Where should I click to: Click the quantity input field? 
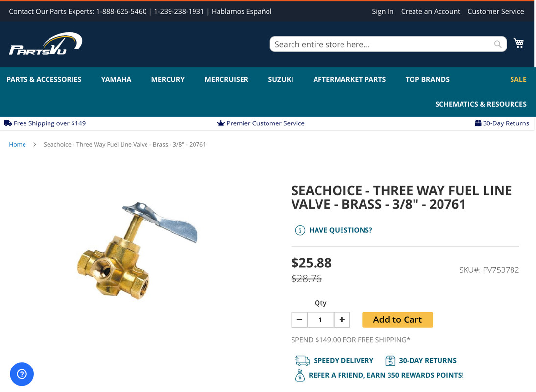pyautogui.click(x=320, y=320)
